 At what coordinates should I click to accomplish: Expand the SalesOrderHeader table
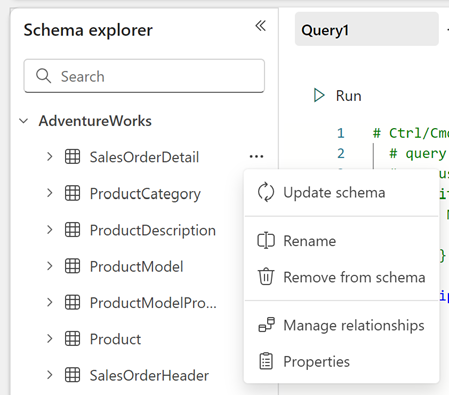click(50, 375)
